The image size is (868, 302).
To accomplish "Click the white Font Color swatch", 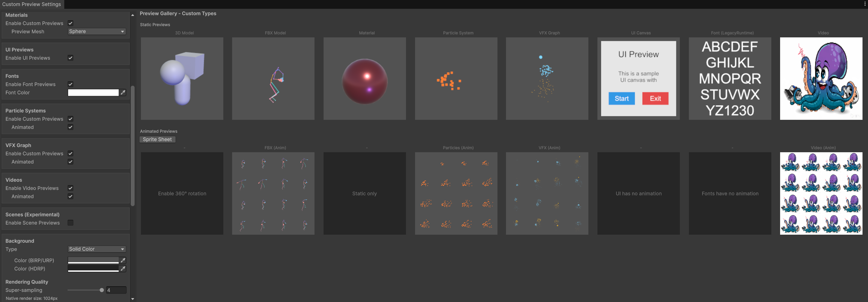I will pos(93,92).
